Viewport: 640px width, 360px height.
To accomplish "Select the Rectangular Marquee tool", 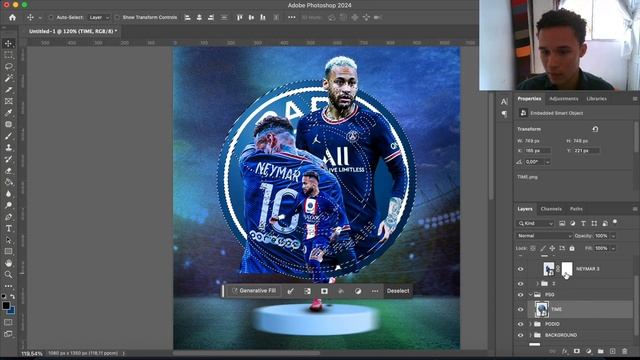I will pos(9,55).
